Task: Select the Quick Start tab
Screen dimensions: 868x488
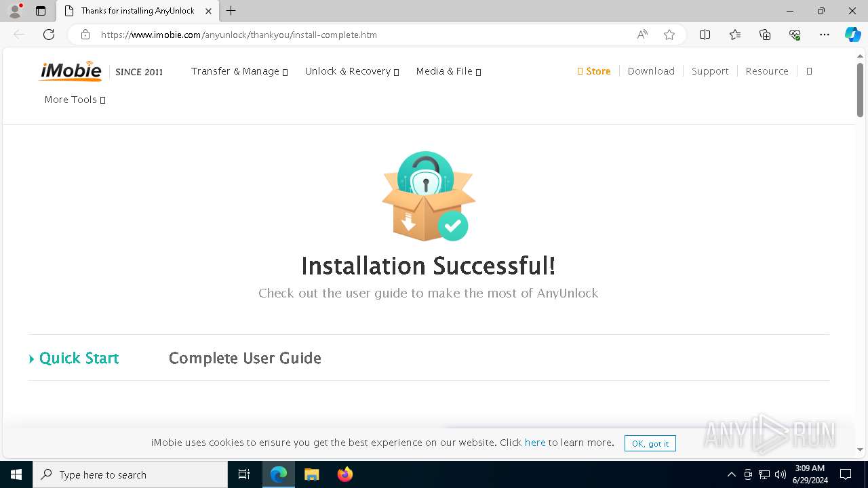Action: pyautogui.click(x=74, y=358)
